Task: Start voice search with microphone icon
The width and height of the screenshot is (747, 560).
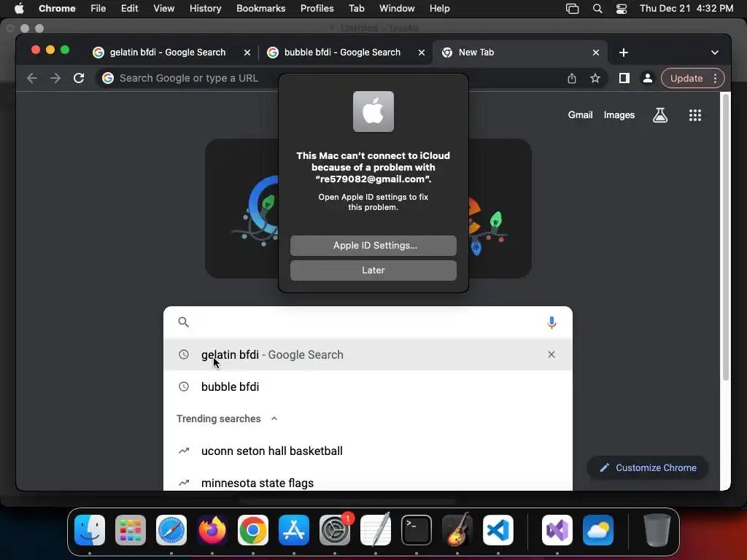Action: click(551, 322)
